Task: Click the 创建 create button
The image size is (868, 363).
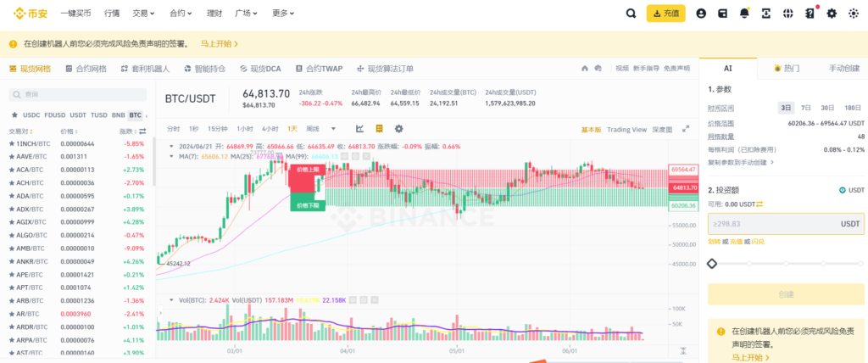Action: 786,294
